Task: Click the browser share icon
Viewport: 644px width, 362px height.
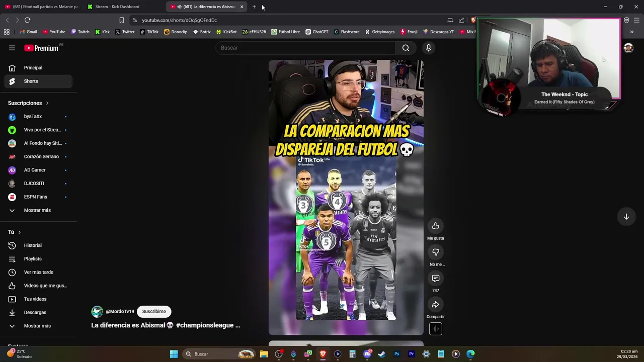Action: [461, 20]
